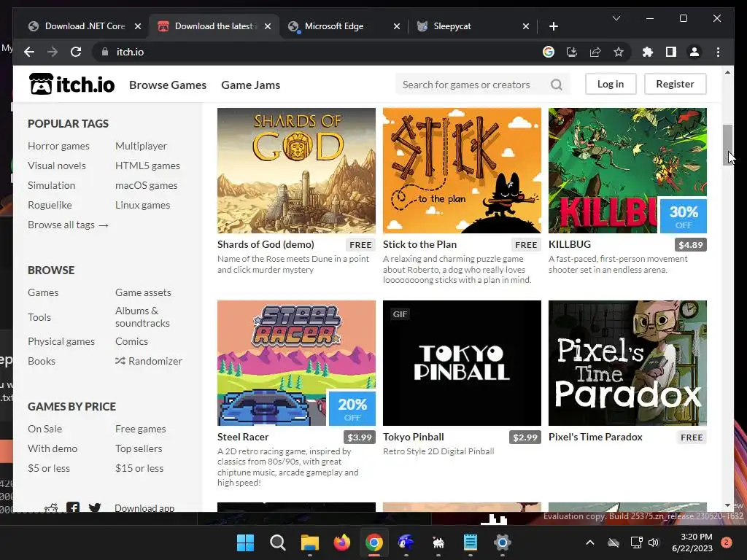Go back with browser back arrow
747x560 pixels.
(29, 52)
